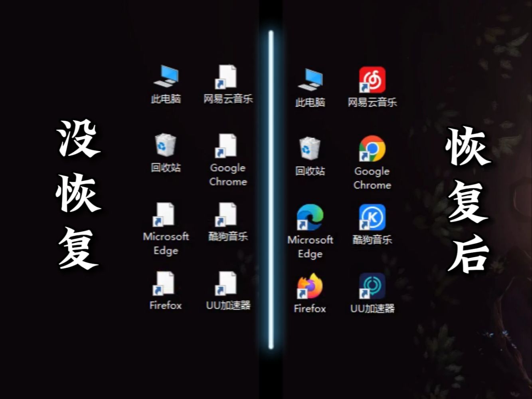The height and width of the screenshot is (399, 532).
Task: Click the right 此电脑 text label
Action: (310, 102)
